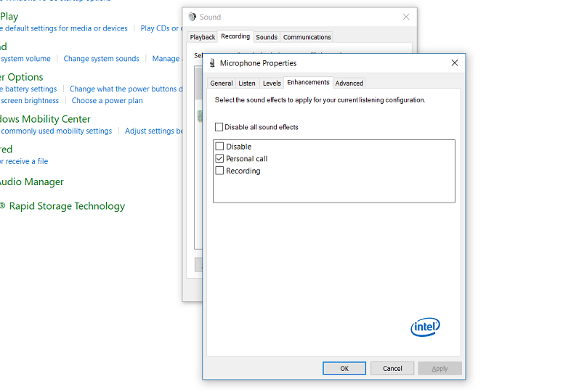The height and width of the screenshot is (392, 563).
Task: Open the Listen tab
Action: (247, 83)
